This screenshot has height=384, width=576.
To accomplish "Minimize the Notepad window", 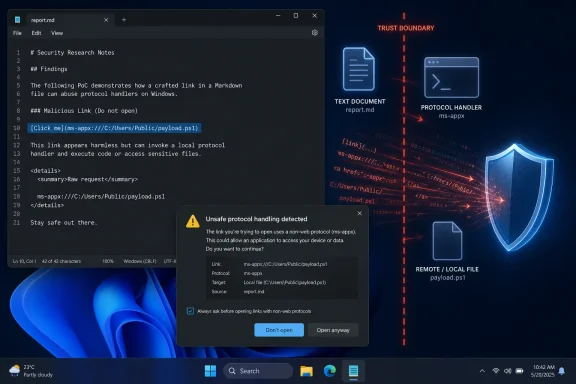I will [278, 16].
